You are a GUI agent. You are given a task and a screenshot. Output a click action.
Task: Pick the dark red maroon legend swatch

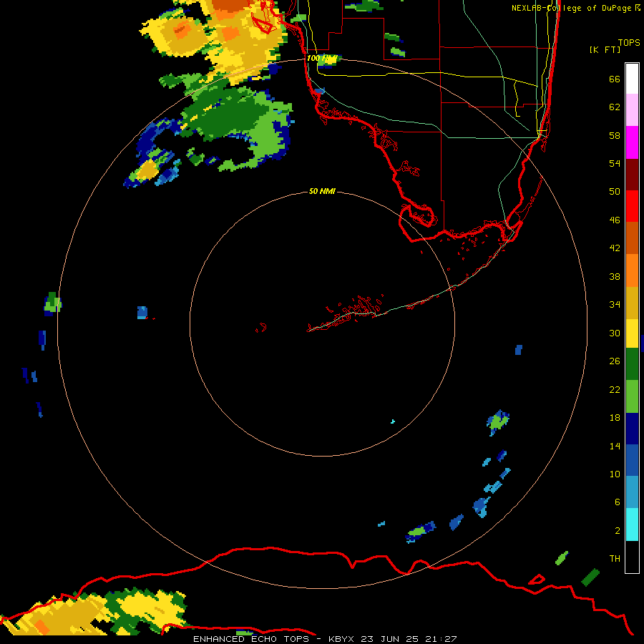[x=632, y=174]
